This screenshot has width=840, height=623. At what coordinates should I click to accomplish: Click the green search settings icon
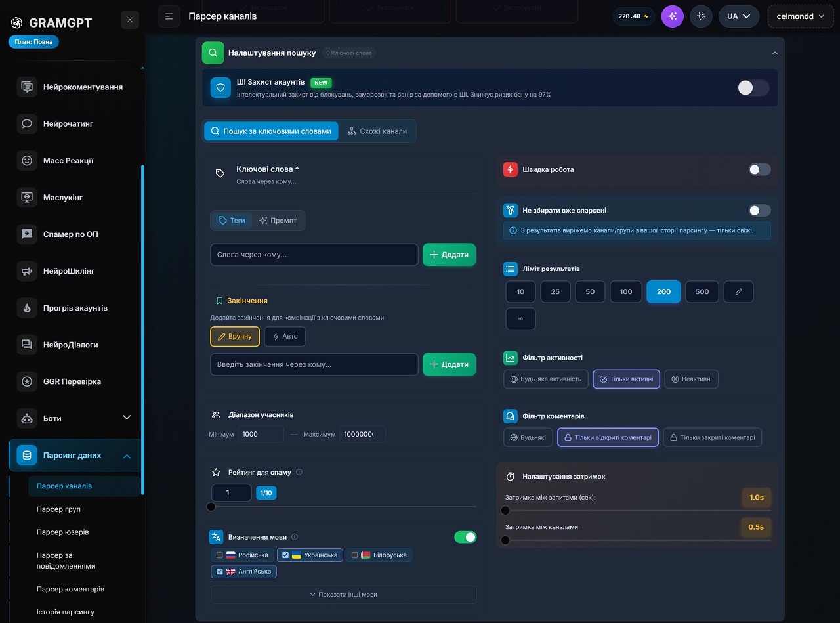[x=213, y=53]
